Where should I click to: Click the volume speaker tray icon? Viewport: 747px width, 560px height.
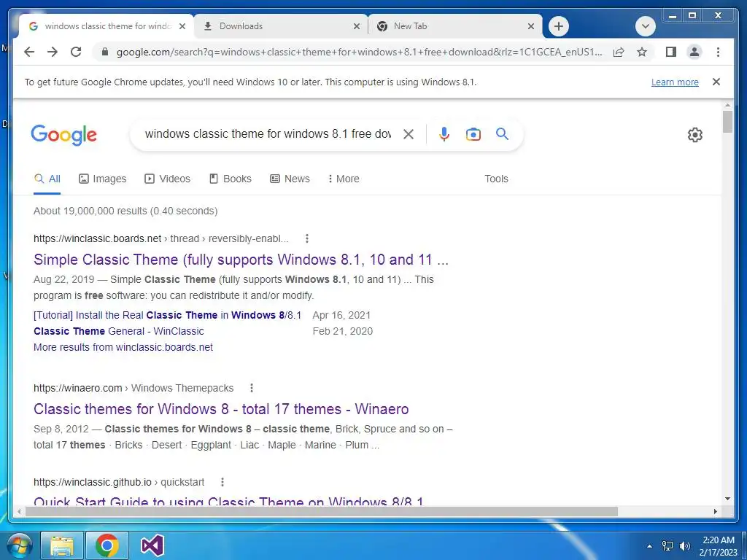pos(685,546)
